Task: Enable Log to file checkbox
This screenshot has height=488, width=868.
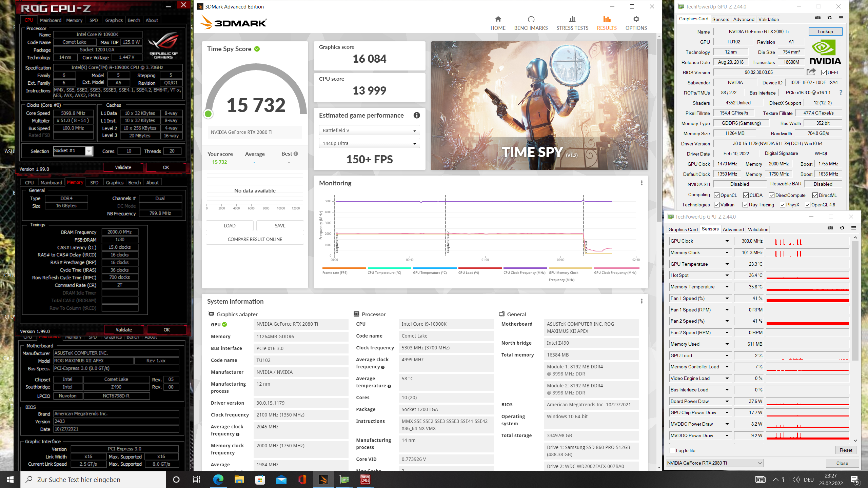Action: point(672,450)
